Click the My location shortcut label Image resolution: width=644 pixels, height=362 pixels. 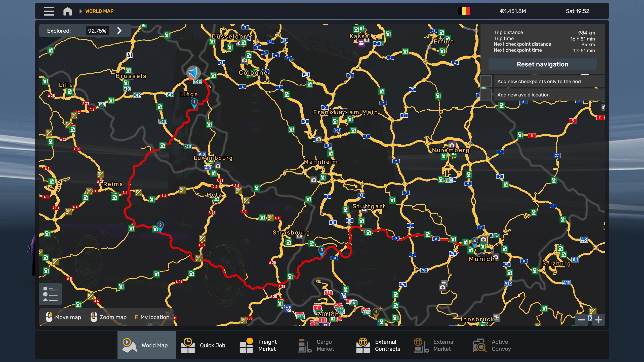pyautogui.click(x=154, y=317)
